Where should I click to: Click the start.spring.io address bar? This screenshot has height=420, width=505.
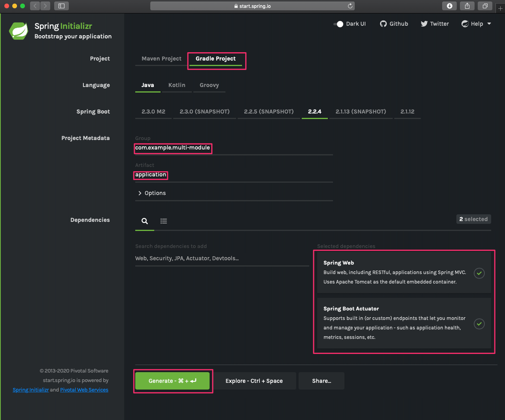tap(252, 6)
